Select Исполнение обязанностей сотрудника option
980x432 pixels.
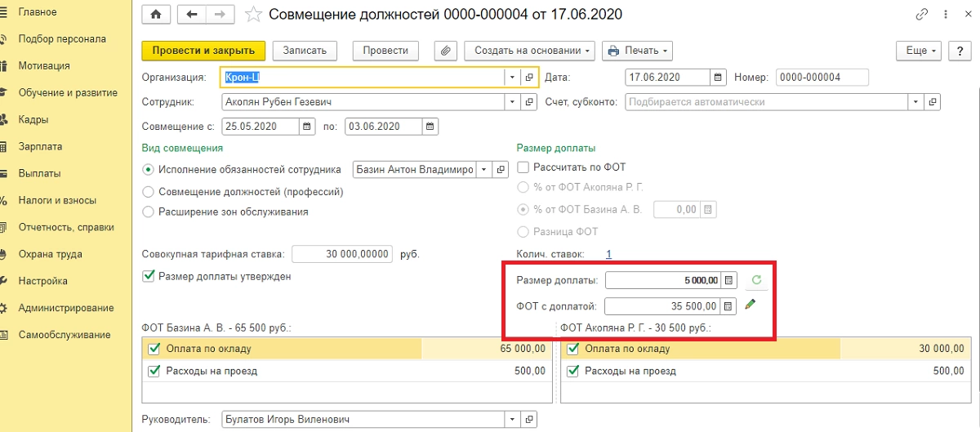(x=148, y=170)
